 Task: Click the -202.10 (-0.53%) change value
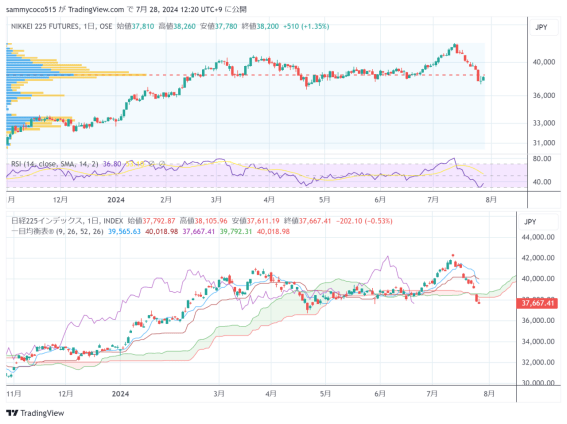(364, 221)
